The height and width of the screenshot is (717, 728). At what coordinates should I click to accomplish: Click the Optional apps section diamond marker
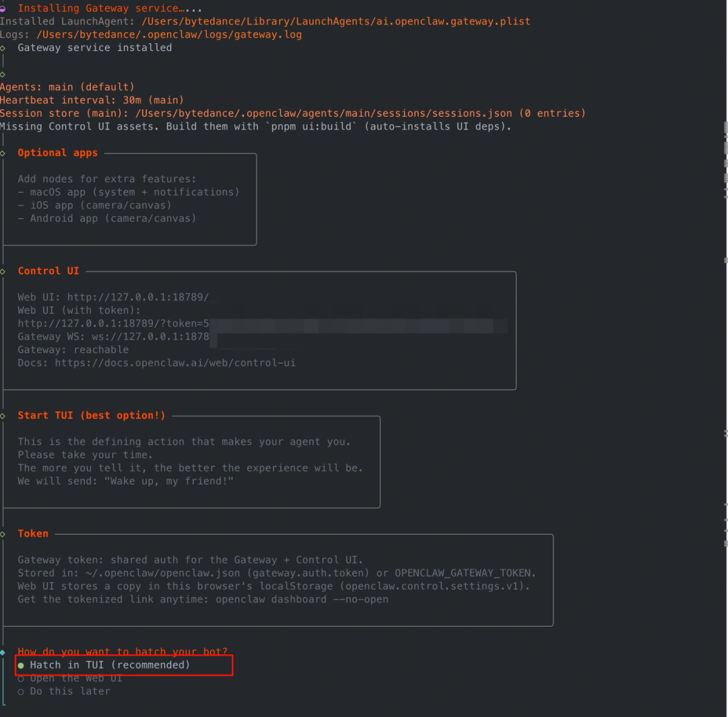point(3,153)
